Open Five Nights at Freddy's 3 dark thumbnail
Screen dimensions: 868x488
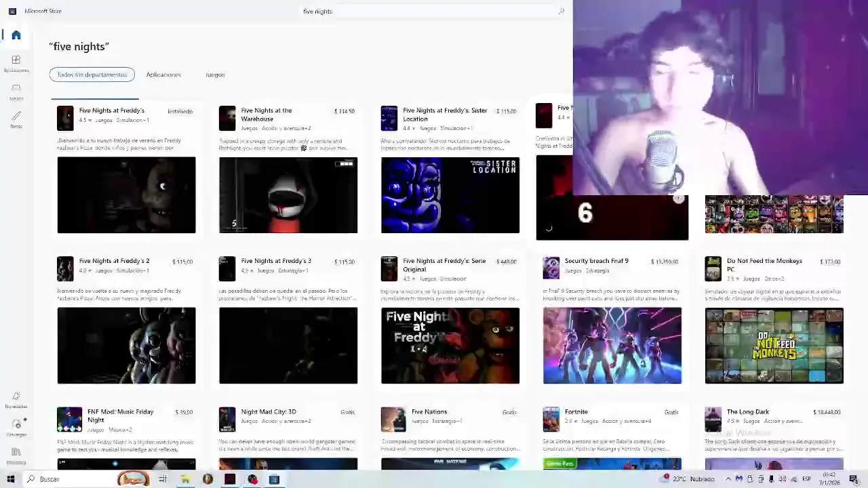tap(288, 346)
